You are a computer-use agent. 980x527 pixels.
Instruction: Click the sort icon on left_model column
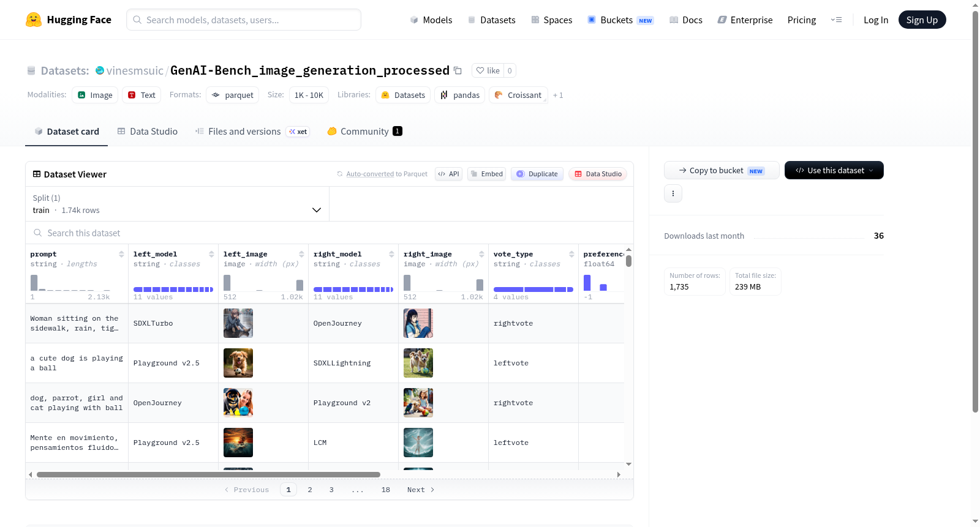tap(211, 254)
